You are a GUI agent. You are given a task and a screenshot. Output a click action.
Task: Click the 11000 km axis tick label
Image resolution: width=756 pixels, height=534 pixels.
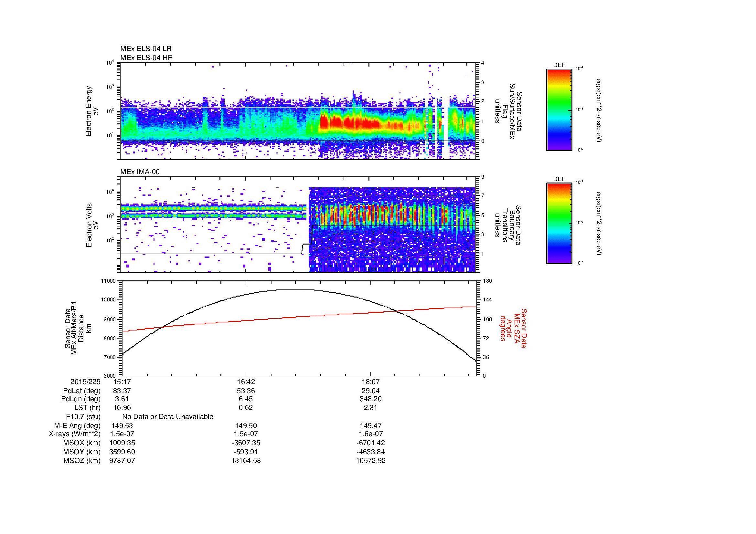[109, 281]
